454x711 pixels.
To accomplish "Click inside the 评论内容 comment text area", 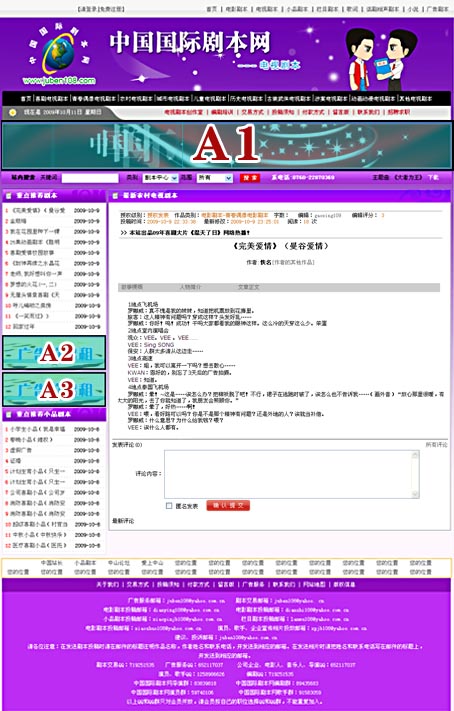I will 288,474.
